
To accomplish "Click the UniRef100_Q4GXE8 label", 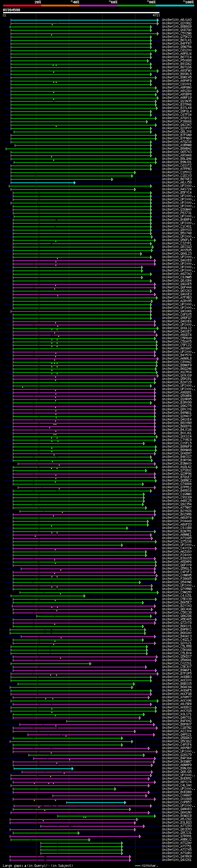I will point(177,260).
